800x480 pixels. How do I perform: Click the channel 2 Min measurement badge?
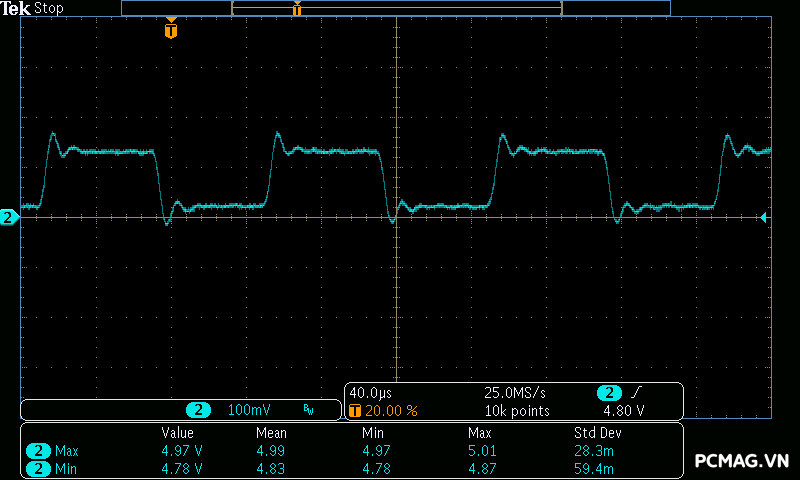(x=38, y=468)
